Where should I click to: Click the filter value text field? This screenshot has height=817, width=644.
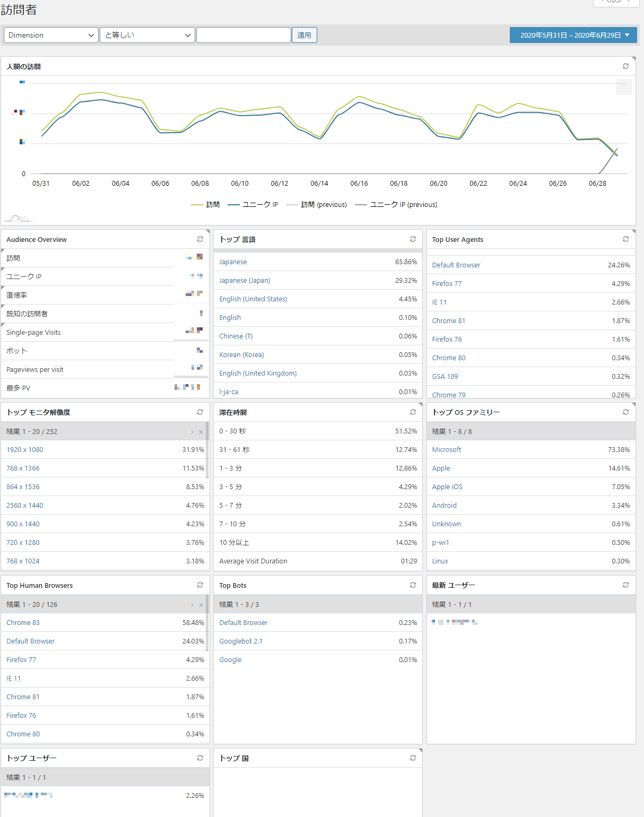coord(243,35)
